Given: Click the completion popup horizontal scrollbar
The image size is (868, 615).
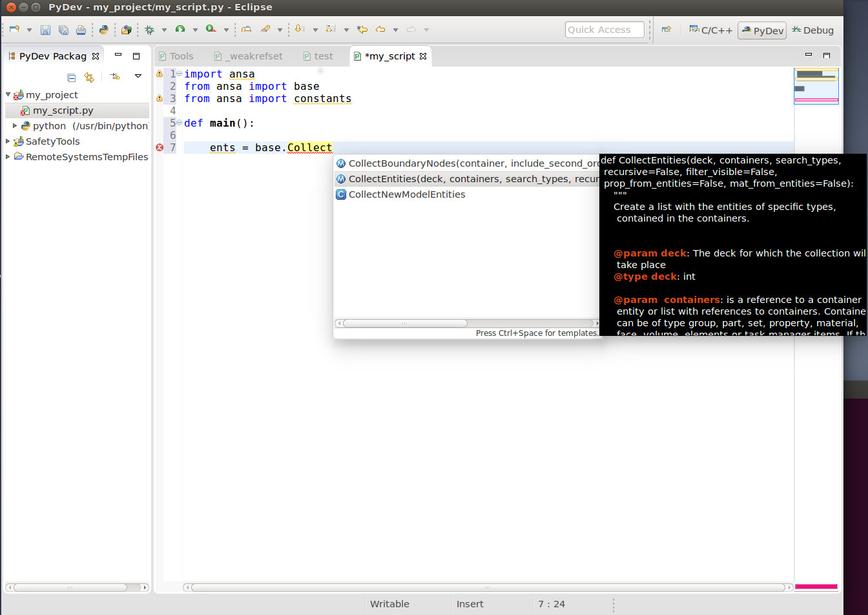Looking at the screenshot, I should click(405, 323).
